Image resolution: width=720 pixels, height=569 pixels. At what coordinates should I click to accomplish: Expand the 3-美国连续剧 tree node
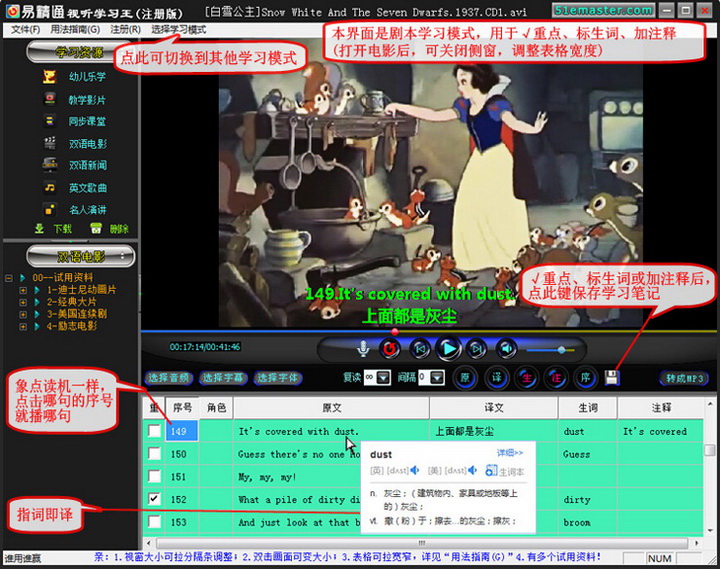[x=22, y=315]
